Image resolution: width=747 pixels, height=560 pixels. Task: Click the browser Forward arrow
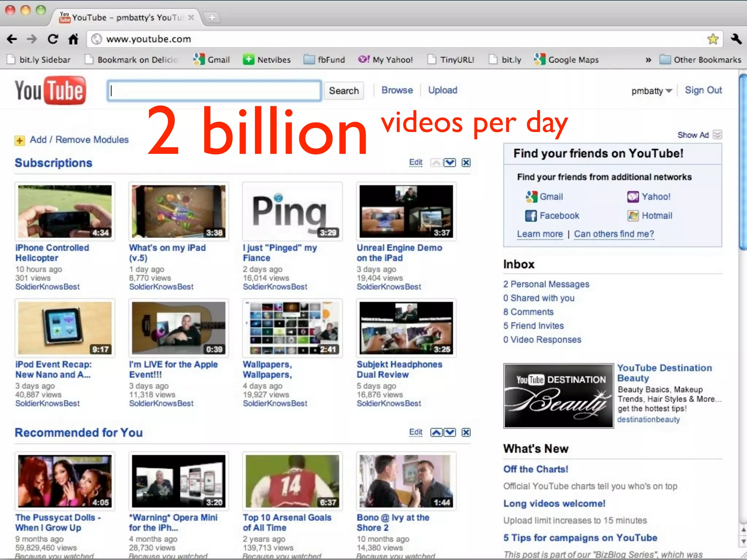point(32,39)
